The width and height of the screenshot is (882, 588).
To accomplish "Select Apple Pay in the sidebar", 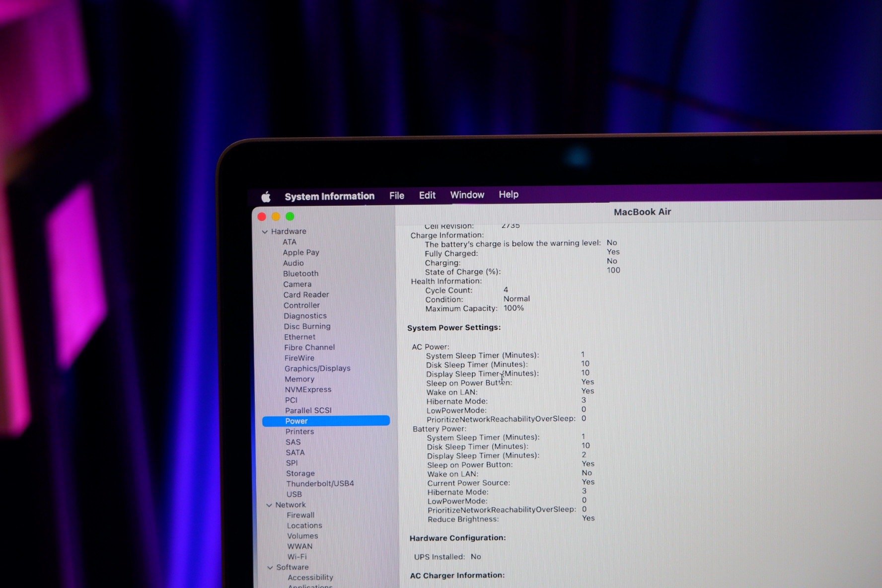I will [301, 252].
